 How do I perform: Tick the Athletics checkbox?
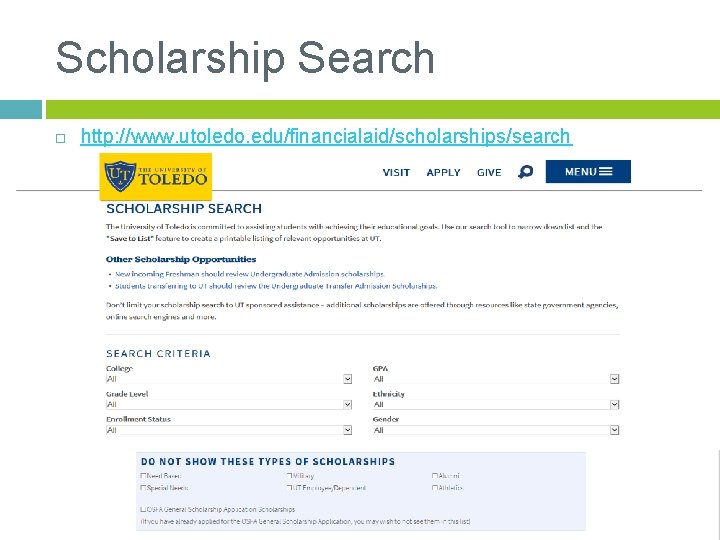tap(436, 488)
